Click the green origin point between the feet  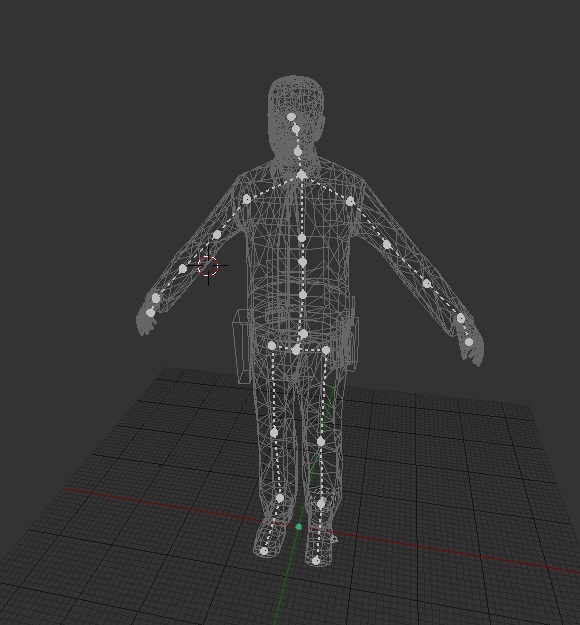click(299, 527)
